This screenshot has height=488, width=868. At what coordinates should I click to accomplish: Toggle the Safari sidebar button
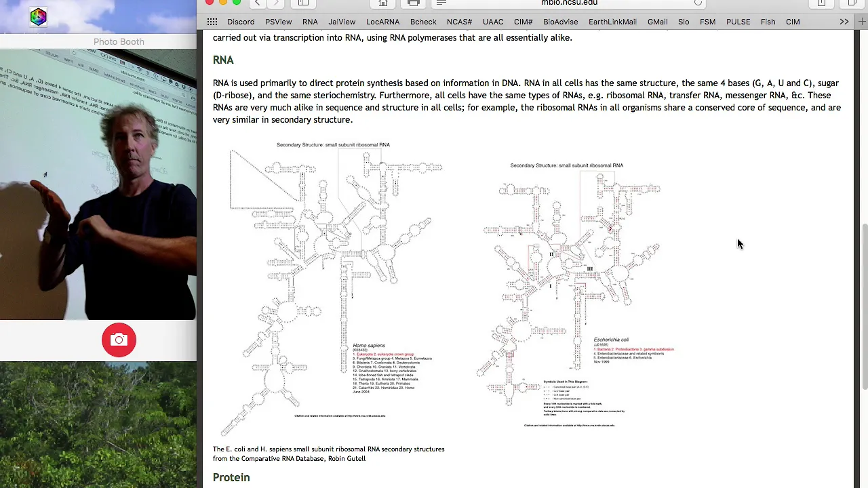(x=303, y=3)
